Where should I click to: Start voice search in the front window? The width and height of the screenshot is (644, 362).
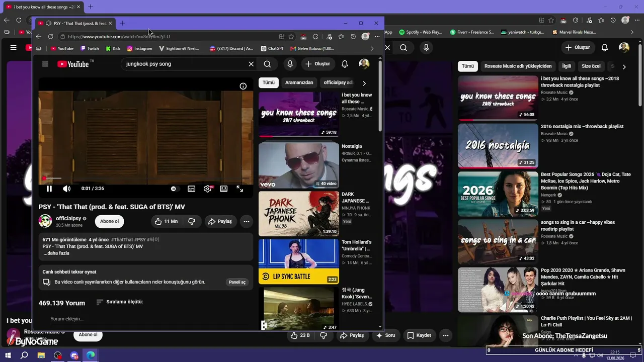pos(290,64)
